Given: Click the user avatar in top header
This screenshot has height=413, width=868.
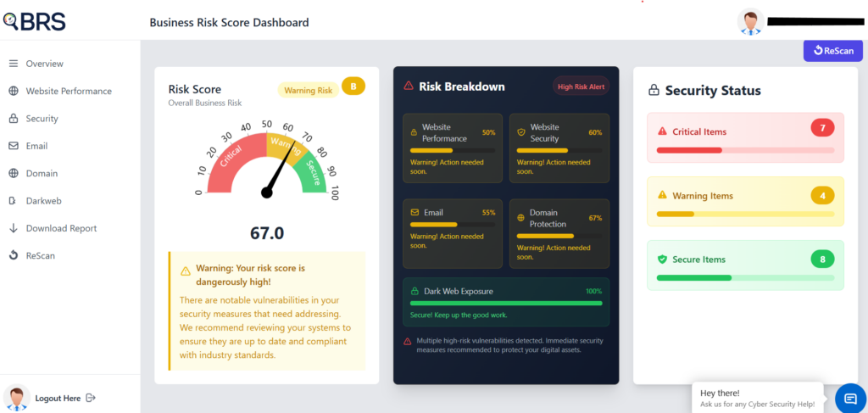Looking at the screenshot, I should [x=750, y=23].
